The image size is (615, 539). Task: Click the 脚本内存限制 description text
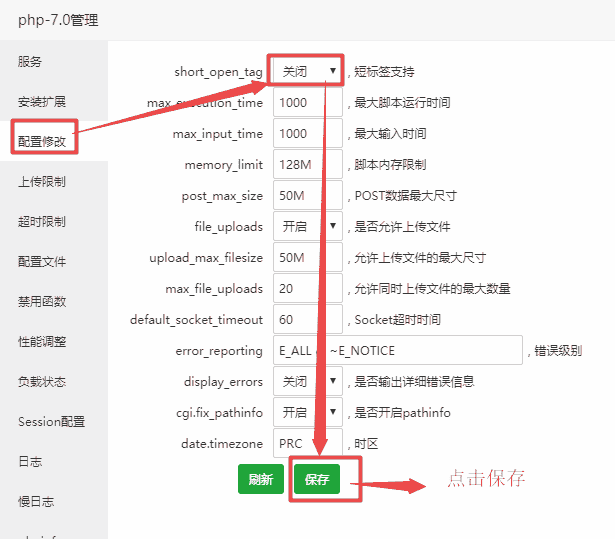point(390,165)
